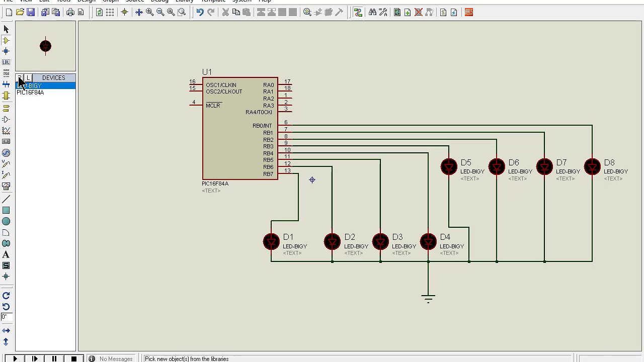644x362 pixels.
Task: Click the L library manage button
Action: 28,78
